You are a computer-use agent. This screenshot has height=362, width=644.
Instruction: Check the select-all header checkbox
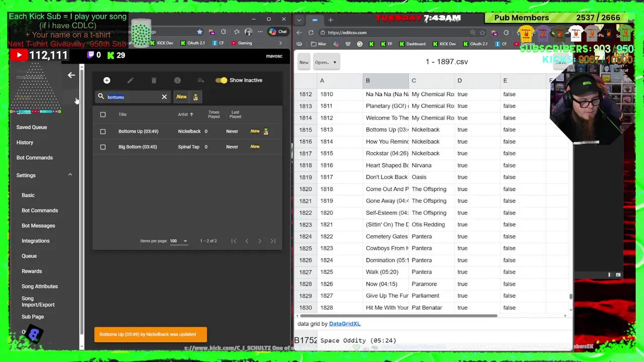click(x=103, y=115)
